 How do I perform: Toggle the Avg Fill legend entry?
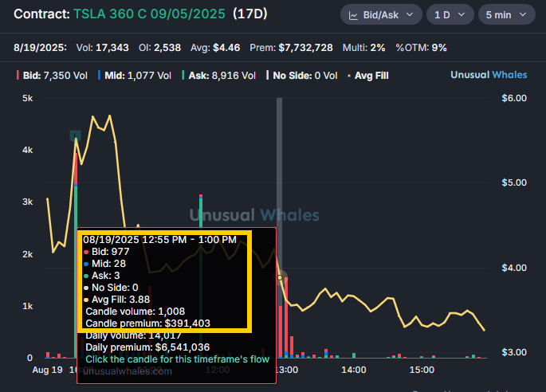click(x=368, y=76)
